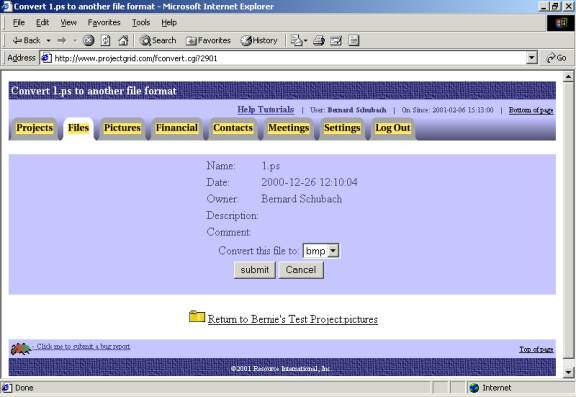Open the History toolbar button

click(259, 40)
